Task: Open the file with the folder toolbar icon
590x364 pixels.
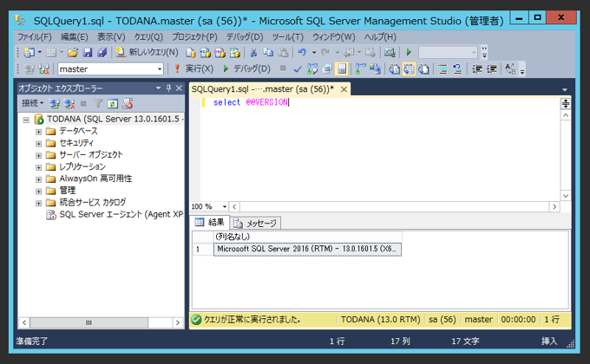Action: point(73,52)
